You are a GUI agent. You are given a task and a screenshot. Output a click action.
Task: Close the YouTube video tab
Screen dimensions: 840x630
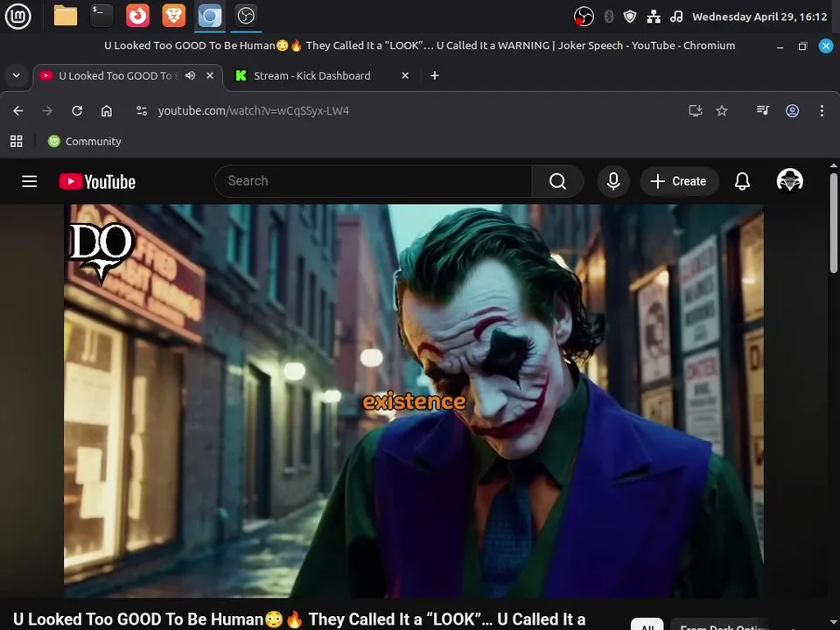(210, 75)
